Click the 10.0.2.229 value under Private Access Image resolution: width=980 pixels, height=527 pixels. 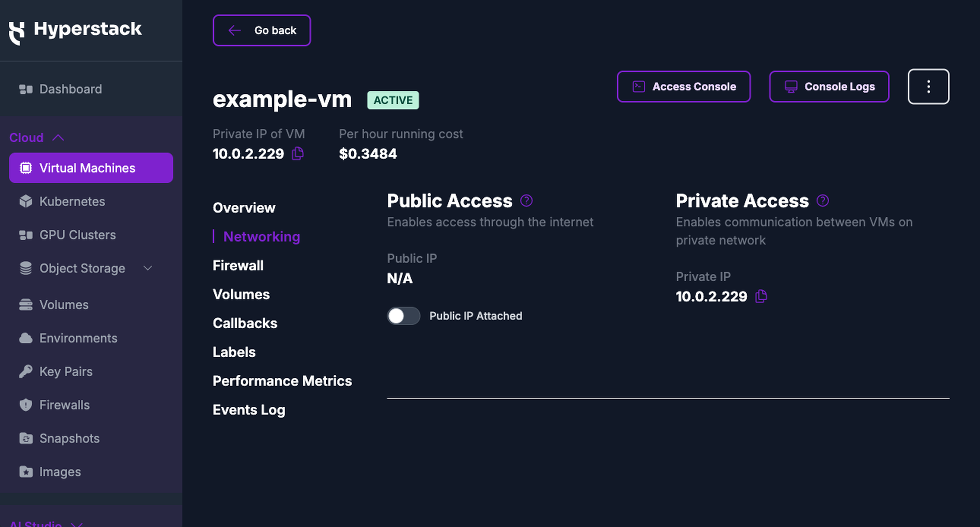pyautogui.click(x=711, y=296)
